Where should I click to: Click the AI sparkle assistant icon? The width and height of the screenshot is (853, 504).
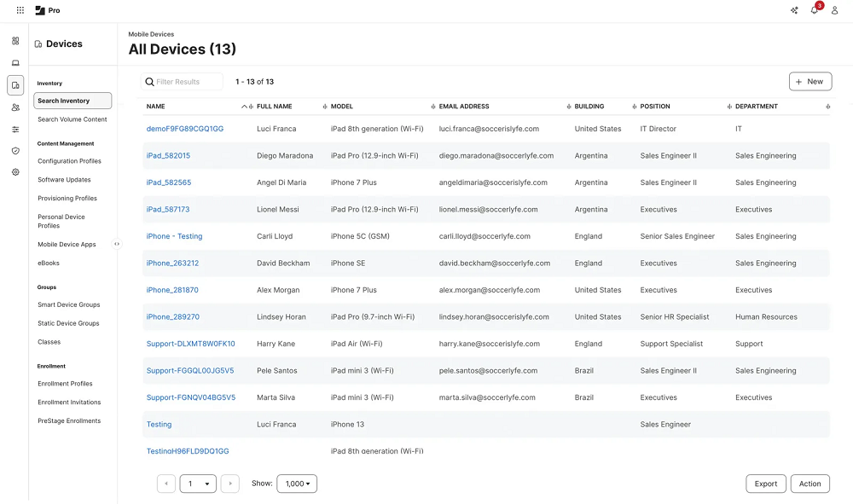[794, 10]
